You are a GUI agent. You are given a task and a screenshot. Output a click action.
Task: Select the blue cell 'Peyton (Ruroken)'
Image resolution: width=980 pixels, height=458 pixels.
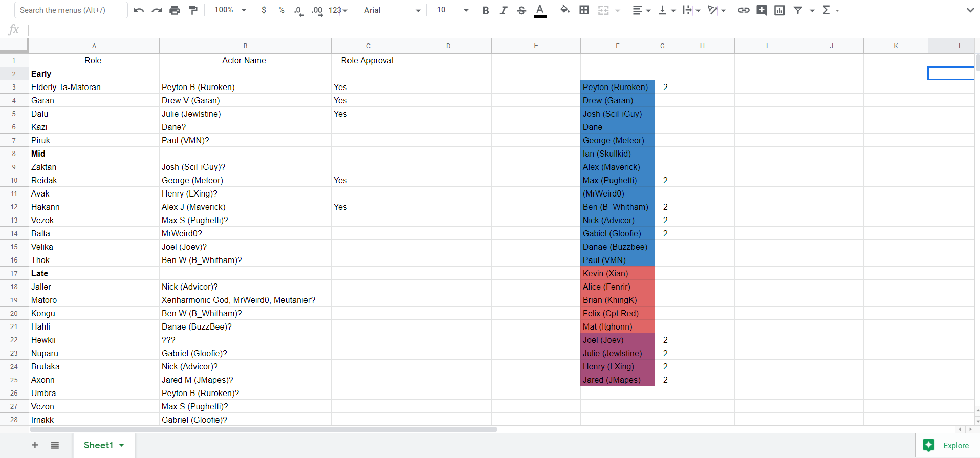point(618,87)
